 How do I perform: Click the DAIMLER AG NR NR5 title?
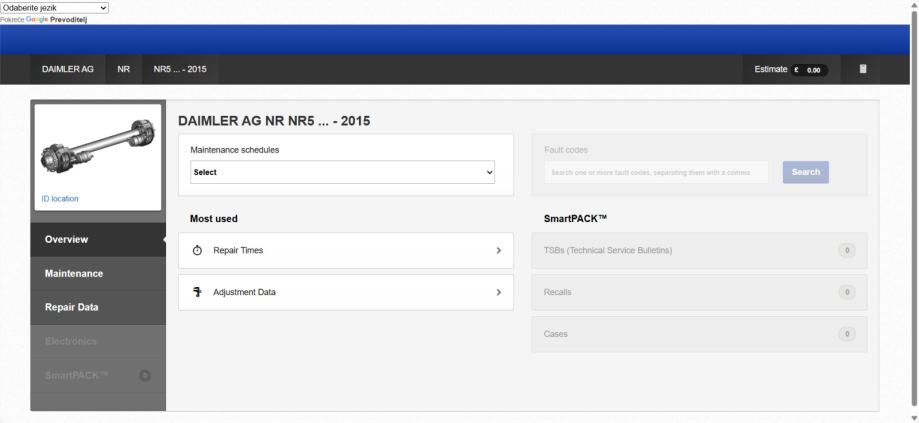(x=274, y=121)
